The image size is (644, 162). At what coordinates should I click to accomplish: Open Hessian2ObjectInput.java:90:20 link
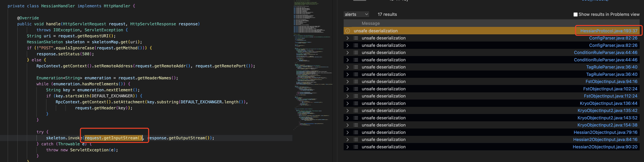pyautogui.click(x=605, y=147)
